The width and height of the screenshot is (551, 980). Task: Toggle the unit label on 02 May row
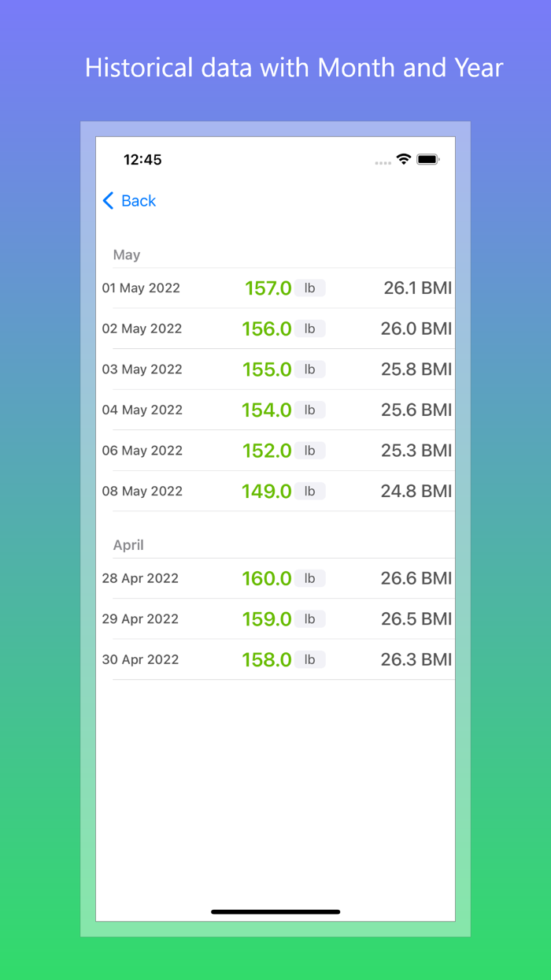310,329
